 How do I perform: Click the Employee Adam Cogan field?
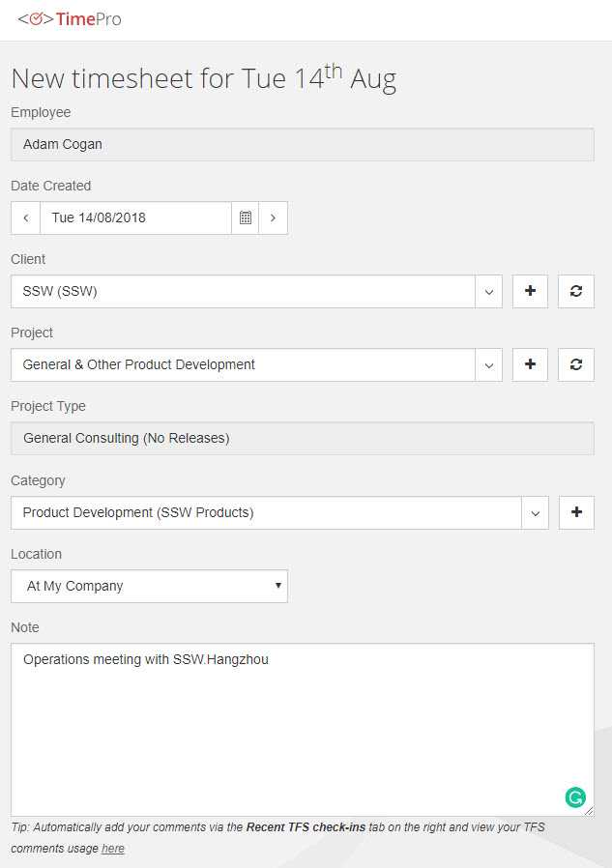point(302,145)
